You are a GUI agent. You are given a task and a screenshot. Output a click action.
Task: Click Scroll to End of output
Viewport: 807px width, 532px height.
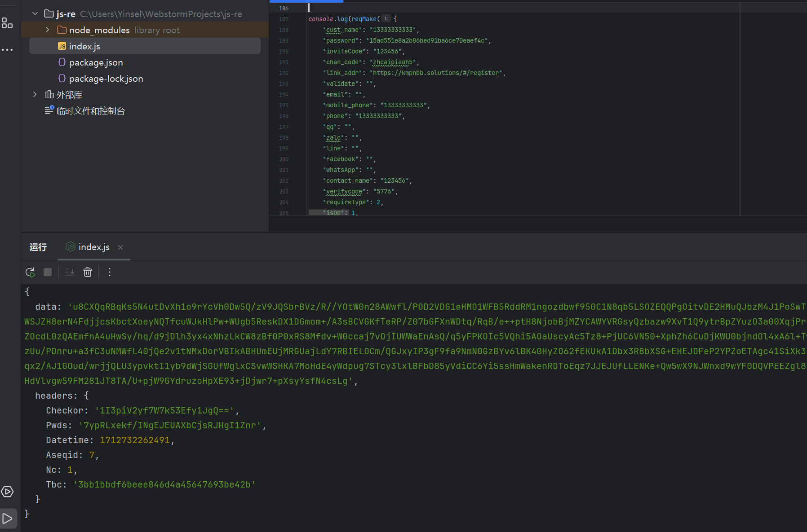pos(70,272)
